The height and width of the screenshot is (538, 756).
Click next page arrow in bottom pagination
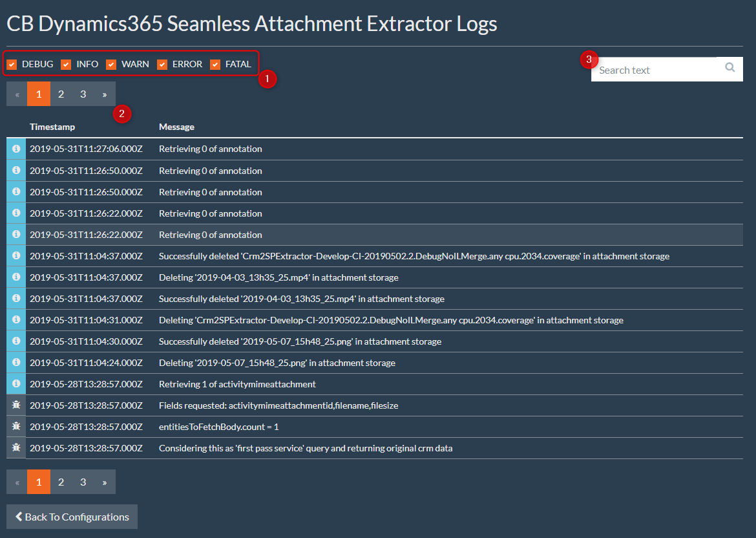point(105,482)
